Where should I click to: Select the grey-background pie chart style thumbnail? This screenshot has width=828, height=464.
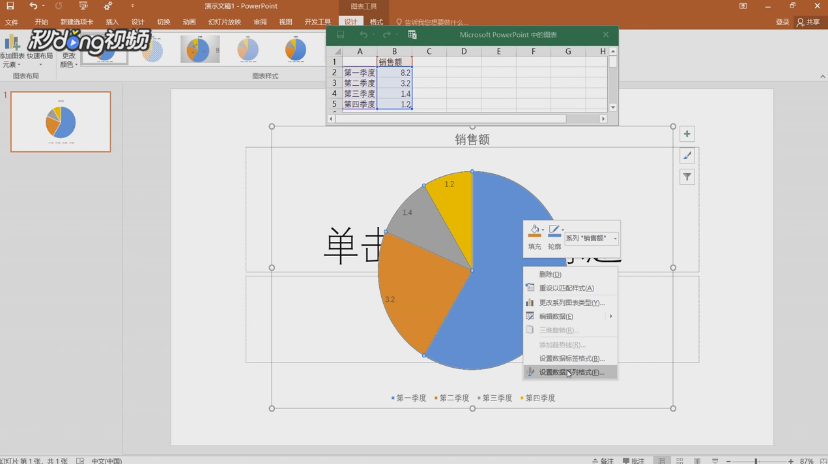[x=200, y=49]
